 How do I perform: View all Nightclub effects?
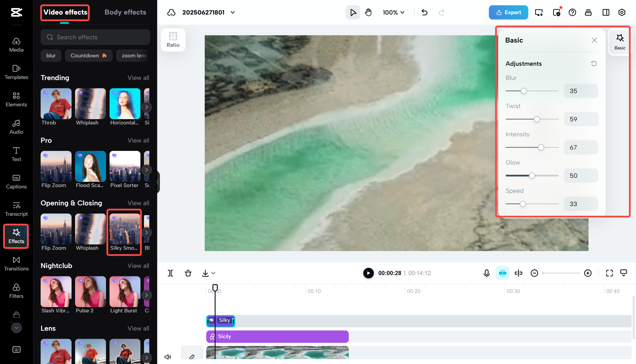[x=138, y=266]
